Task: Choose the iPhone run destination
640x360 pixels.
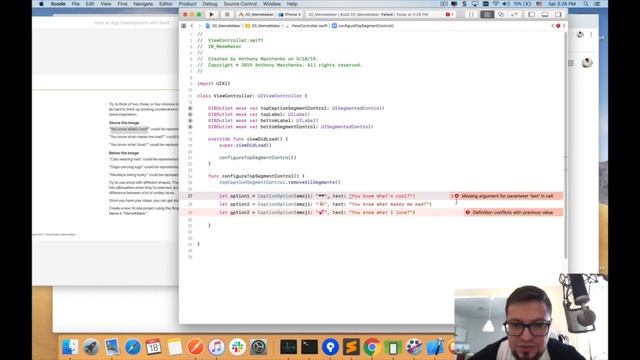Action: coord(290,14)
